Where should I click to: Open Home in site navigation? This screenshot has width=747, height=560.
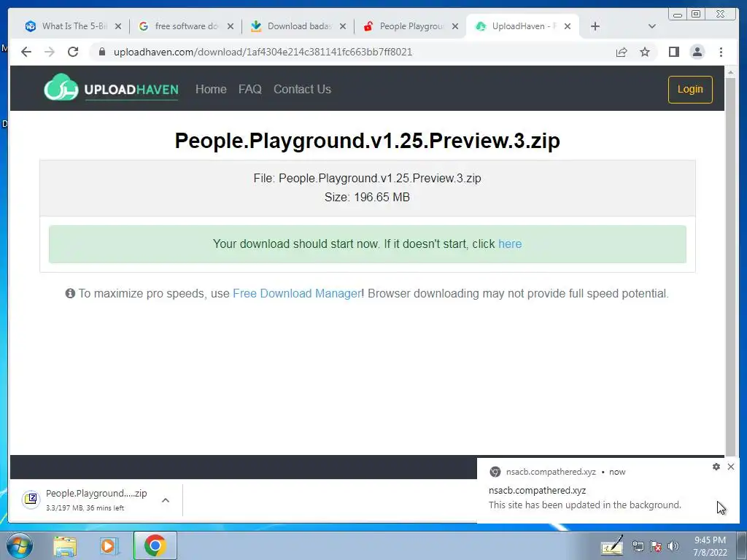click(x=211, y=89)
